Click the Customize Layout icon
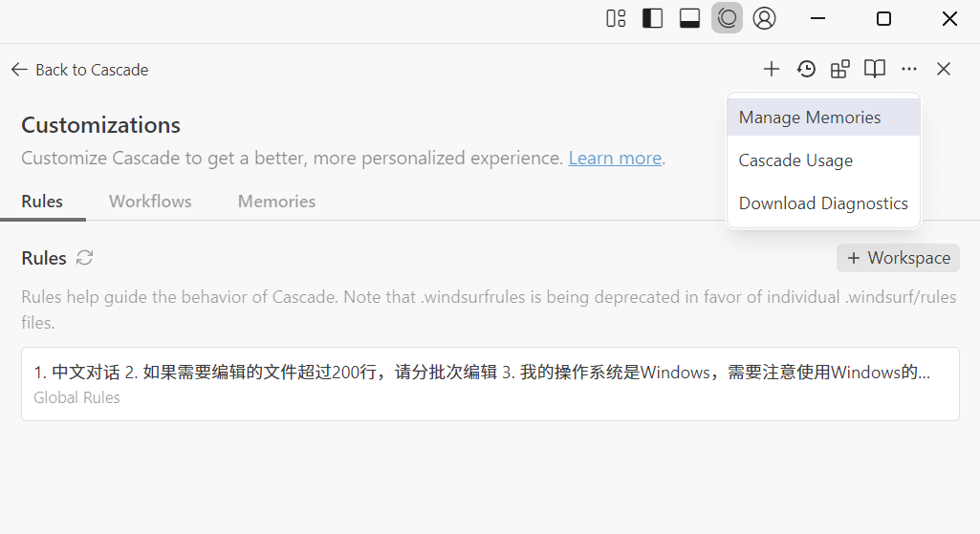The width and height of the screenshot is (980, 534). click(616, 18)
